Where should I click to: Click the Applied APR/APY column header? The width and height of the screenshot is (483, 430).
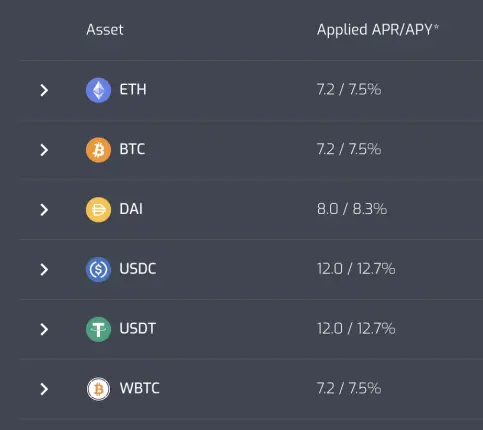click(x=378, y=30)
